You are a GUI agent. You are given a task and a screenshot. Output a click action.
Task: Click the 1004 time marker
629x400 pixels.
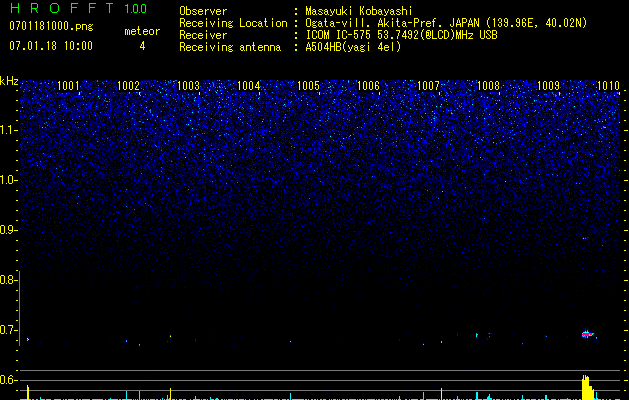pyautogui.click(x=249, y=86)
